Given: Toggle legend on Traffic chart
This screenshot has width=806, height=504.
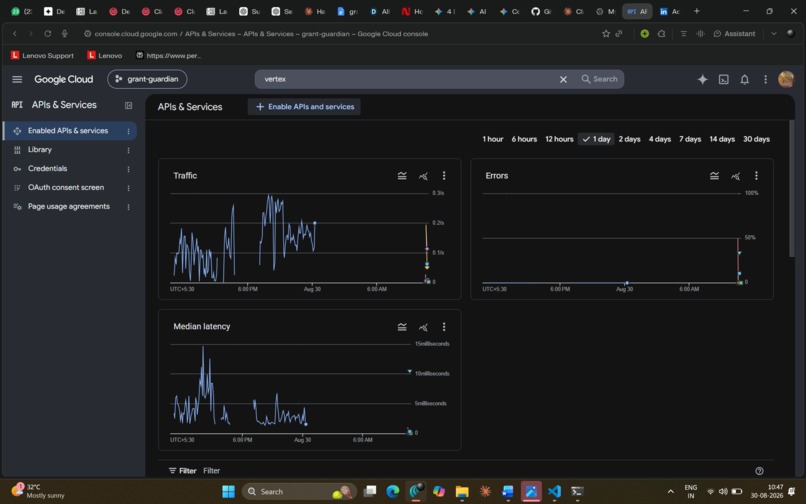Looking at the screenshot, I should coord(402,176).
